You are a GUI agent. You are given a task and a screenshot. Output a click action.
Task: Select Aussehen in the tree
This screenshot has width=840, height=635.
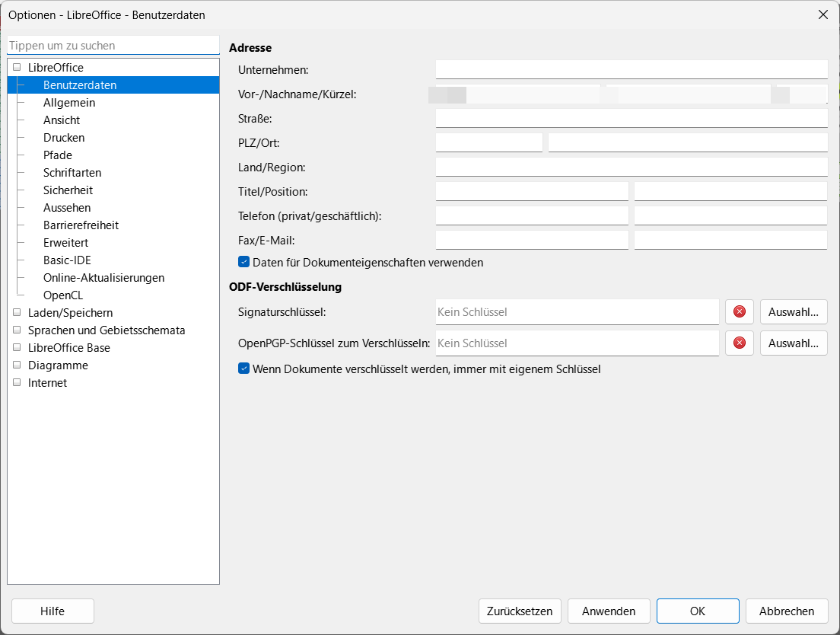tap(67, 207)
